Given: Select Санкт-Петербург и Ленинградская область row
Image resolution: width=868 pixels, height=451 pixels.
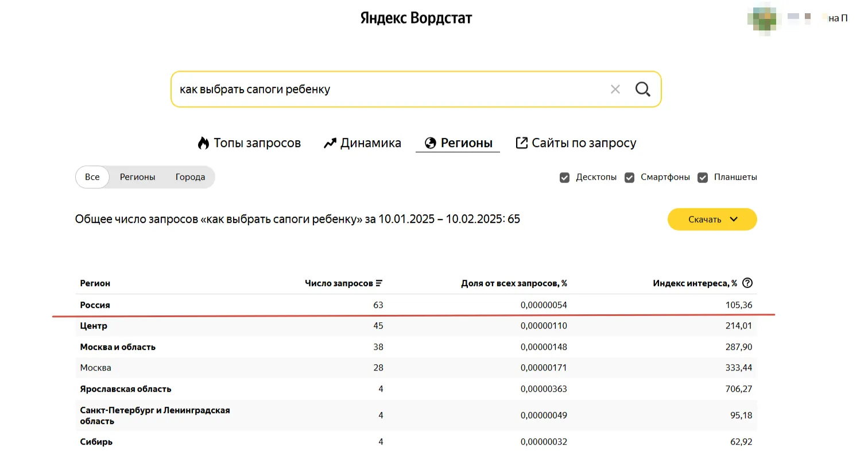Looking at the screenshot, I should [x=416, y=415].
